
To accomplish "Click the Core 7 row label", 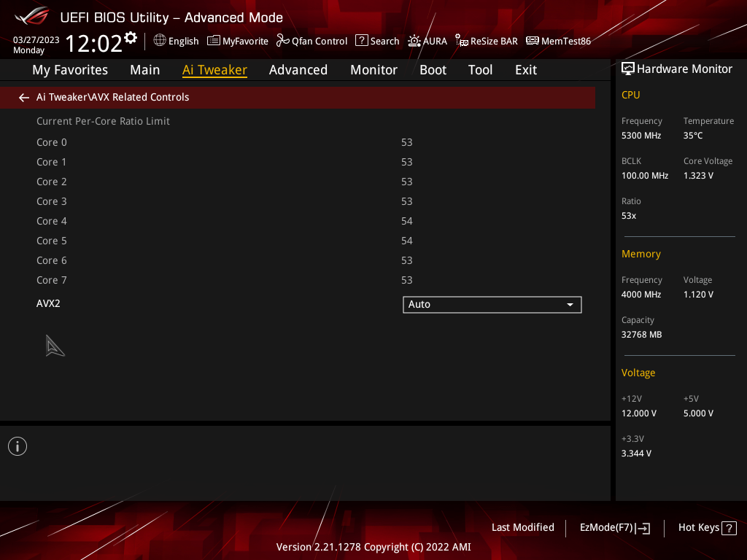I will pyautogui.click(x=52, y=281).
